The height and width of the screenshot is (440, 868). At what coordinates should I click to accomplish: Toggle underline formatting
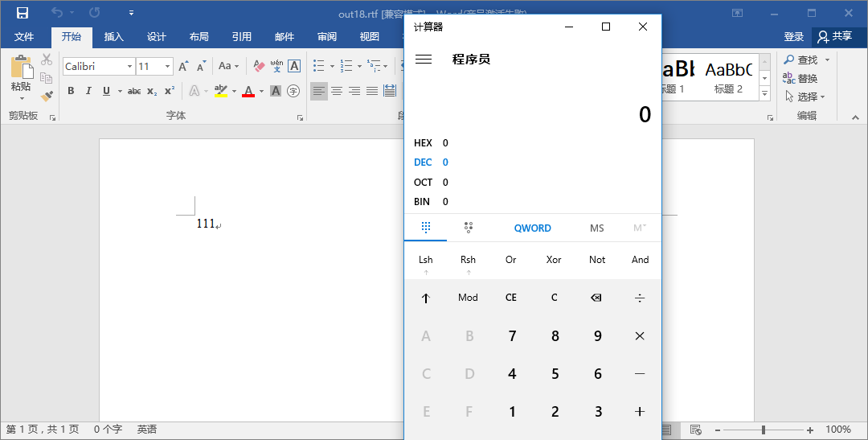coord(106,91)
